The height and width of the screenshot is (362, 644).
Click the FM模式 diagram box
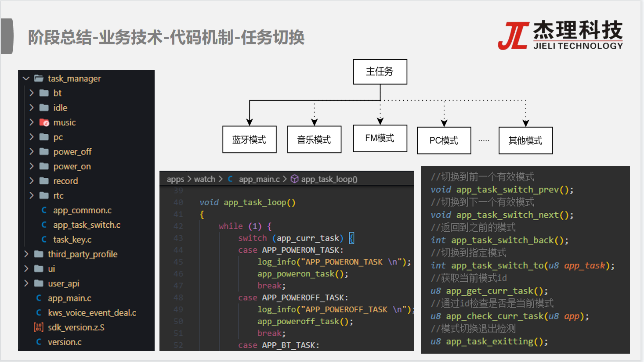tap(380, 138)
